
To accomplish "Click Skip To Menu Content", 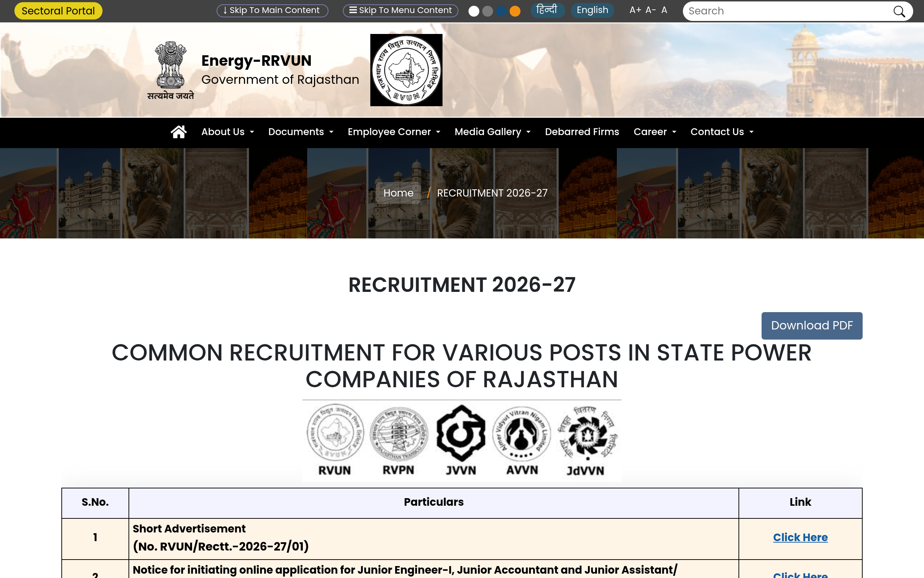I will [401, 11].
